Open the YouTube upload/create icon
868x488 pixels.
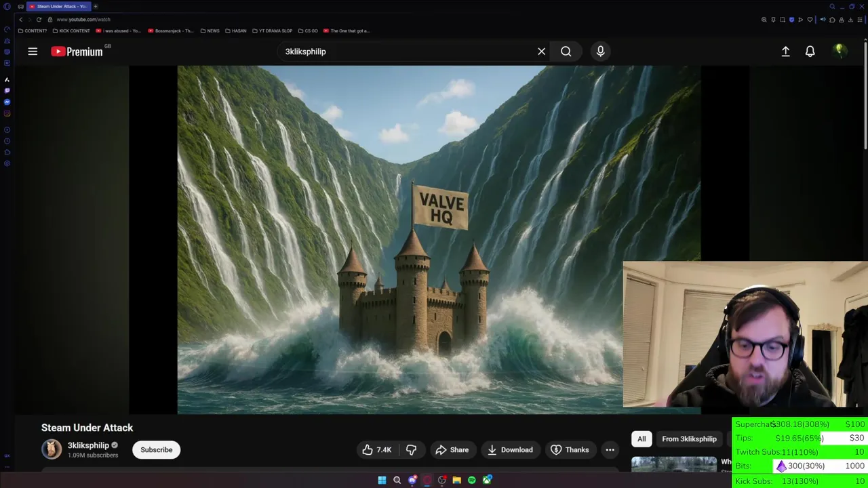pyautogui.click(x=785, y=52)
